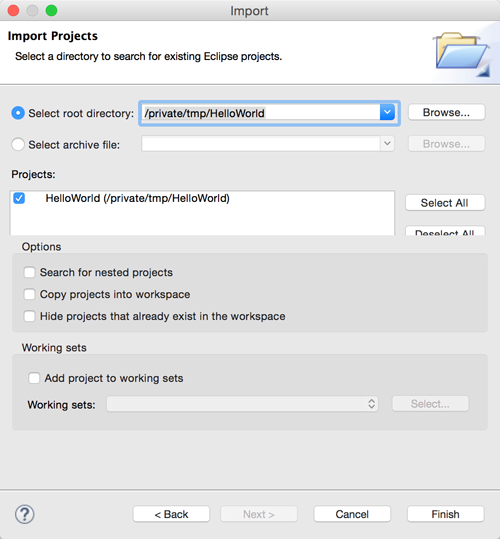Click the help question mark icon
The height and width of the screenshot is (539, 500).
click(x=24, y=514)
